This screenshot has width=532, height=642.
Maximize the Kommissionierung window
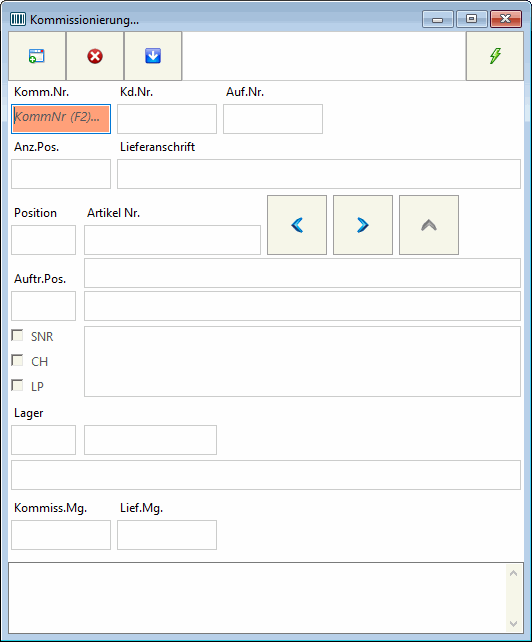click(x=471, y=19)
